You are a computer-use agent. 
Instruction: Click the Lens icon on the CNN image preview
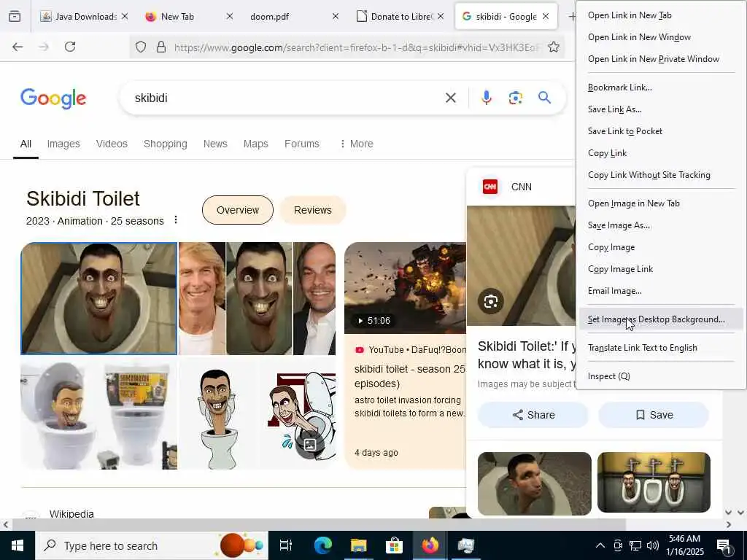click(x=491, y=301)
